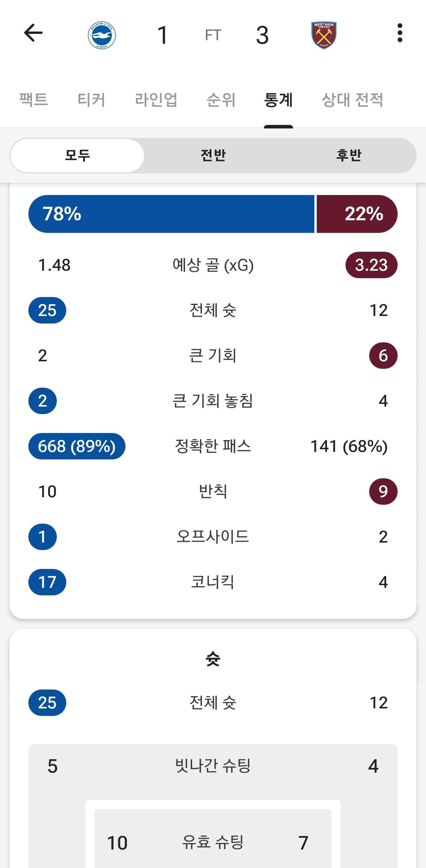Open the 라인업 tab
The width and height of the screenshot is (426, 868).
click(x=156, y=99)
